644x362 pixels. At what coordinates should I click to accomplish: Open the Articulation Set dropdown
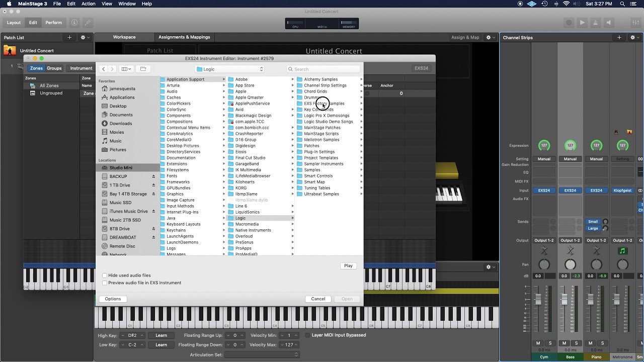(262, 355)
